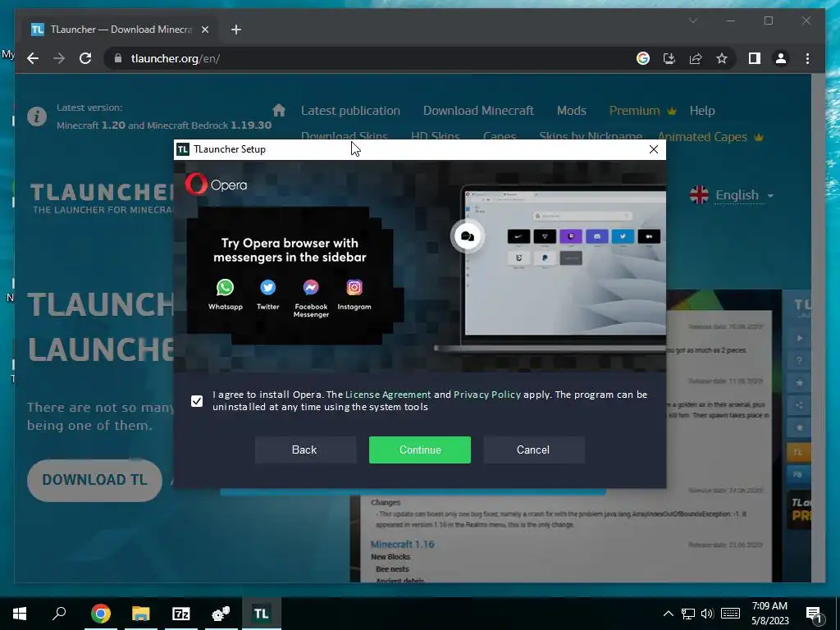Image resolution: width=840 pixels, height=630 pixels.
Task: Open Help menu item
Action: tap(702, 111)
